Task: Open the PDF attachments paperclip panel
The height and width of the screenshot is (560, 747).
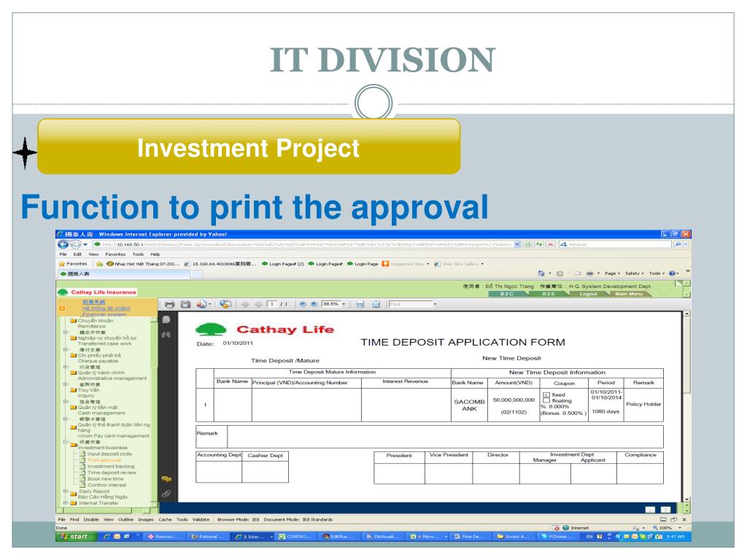Action: (x=166, y=494)
